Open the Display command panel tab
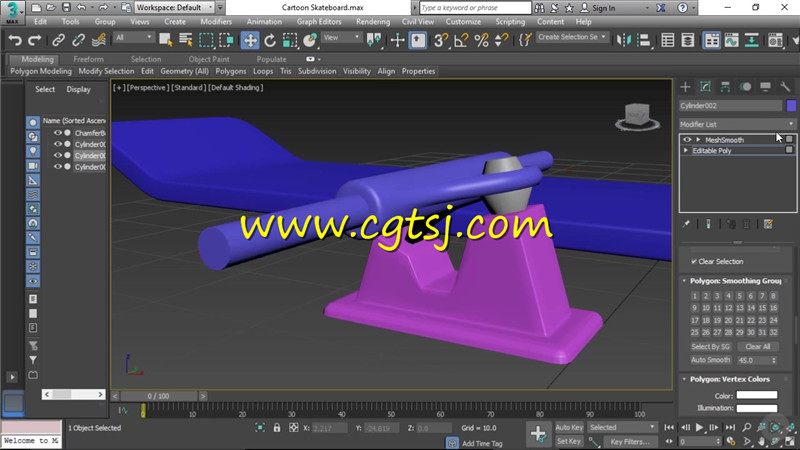The height and width of the screenshot is (450, 800). 765,87
